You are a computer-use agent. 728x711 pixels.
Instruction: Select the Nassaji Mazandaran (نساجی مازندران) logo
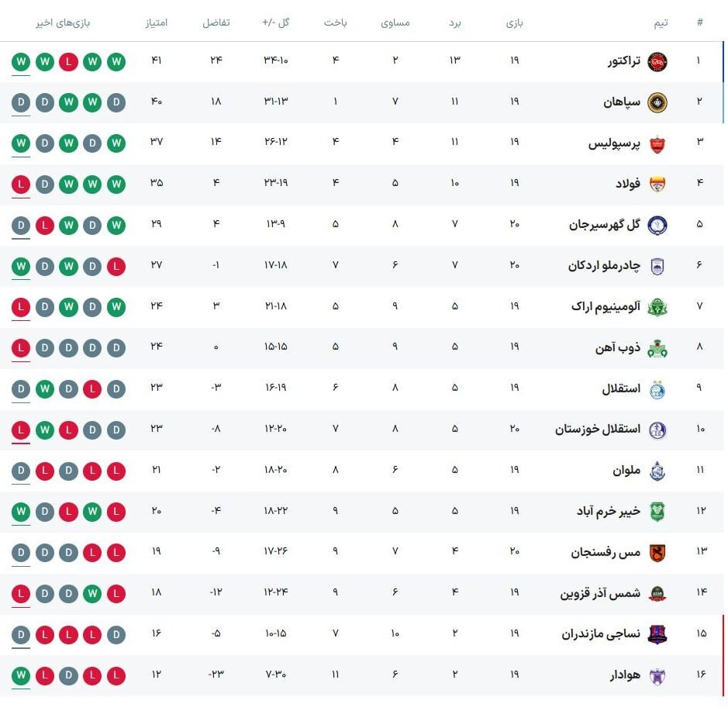pyautogui.click(x=657, y=634)
